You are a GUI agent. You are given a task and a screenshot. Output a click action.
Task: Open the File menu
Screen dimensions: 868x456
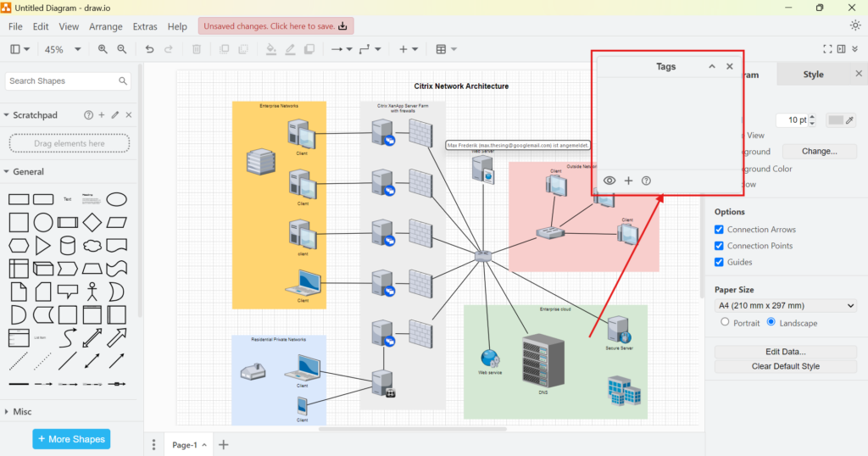coord(15,26)
